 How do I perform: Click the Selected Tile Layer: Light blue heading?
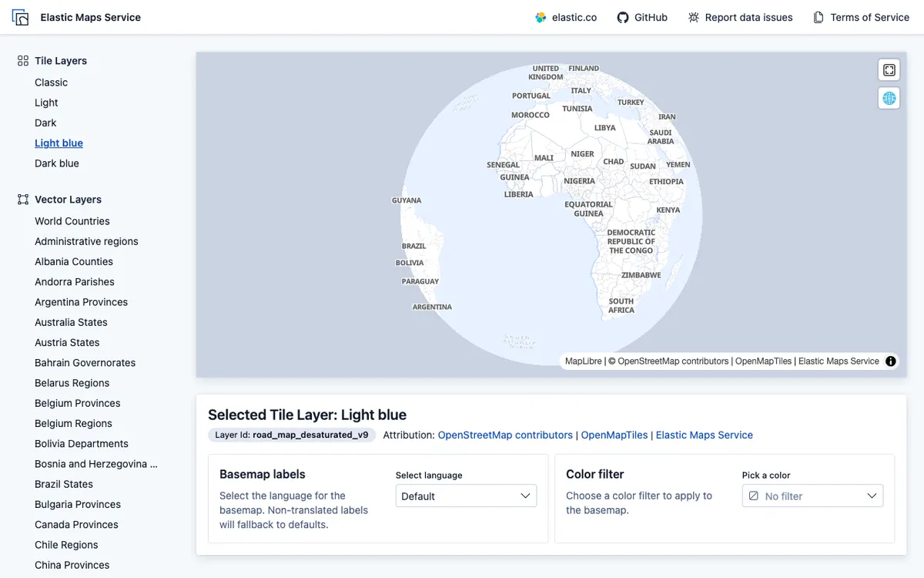(x=307, y=415)
